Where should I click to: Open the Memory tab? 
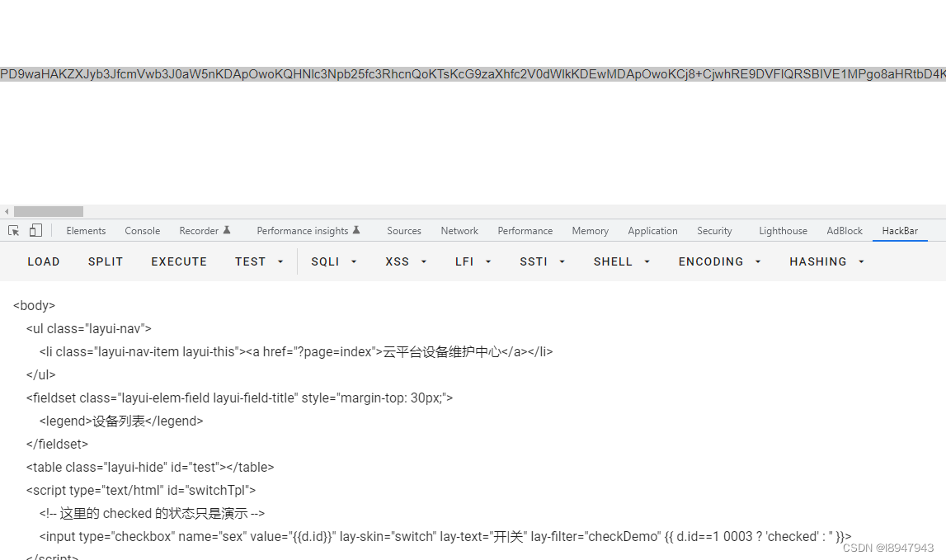point(590,231)
